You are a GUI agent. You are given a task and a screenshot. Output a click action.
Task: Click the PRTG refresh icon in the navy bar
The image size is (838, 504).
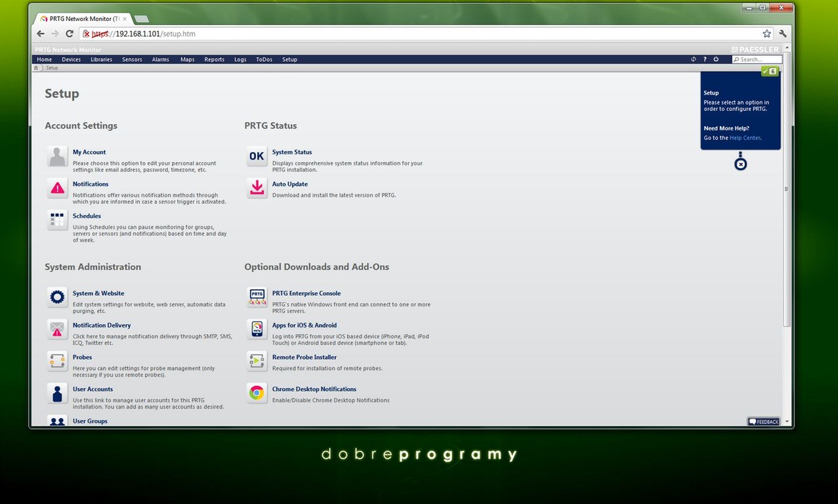coord(694,59)
